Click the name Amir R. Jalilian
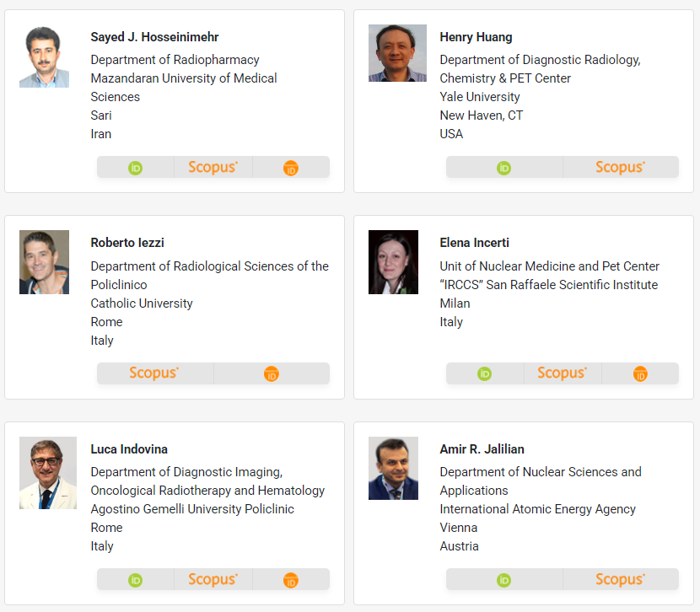Screen dimensions: 700x612 click(x=482, y=449)
